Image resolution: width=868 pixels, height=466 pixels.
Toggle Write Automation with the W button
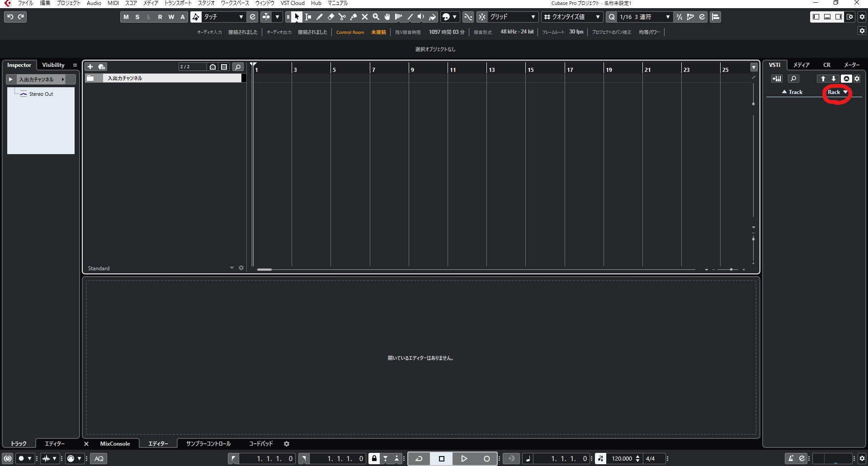click(171, 17)
